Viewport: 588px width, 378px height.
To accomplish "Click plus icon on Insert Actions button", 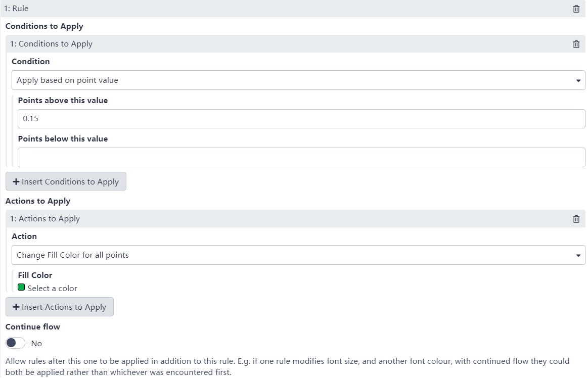I will point(16,307).
